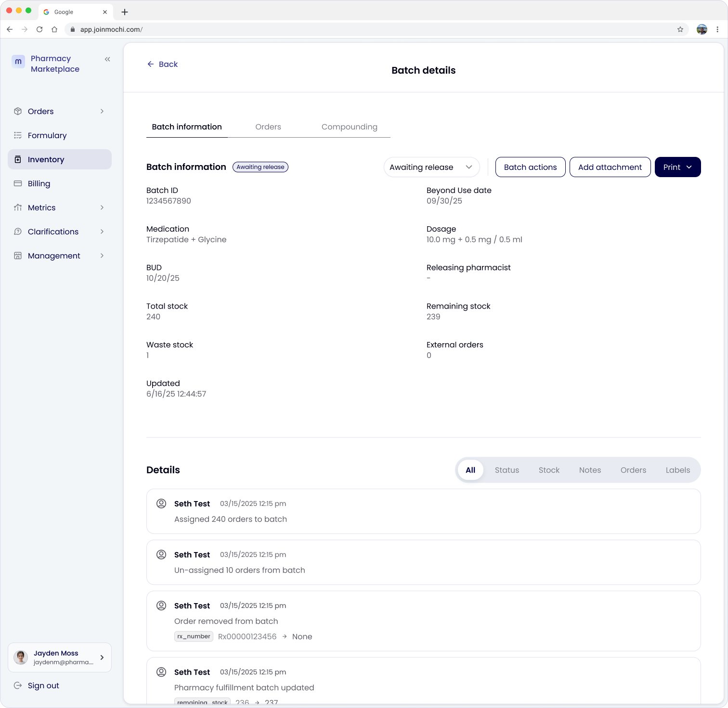
Task: Click Assigned 240 orders to batch text
Action: (x=231, y=519)
